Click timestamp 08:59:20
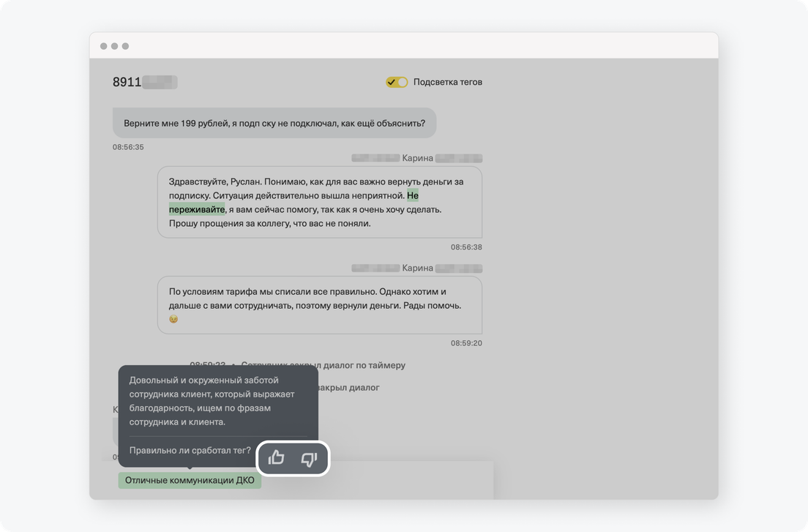 pyautogui.click(x=466, y=343)
